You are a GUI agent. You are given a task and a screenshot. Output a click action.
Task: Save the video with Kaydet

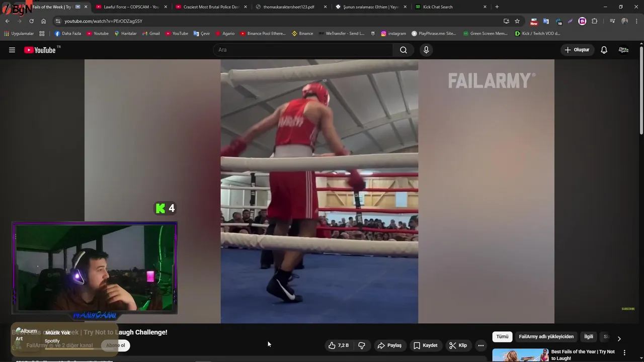click(x=426, y=345)
